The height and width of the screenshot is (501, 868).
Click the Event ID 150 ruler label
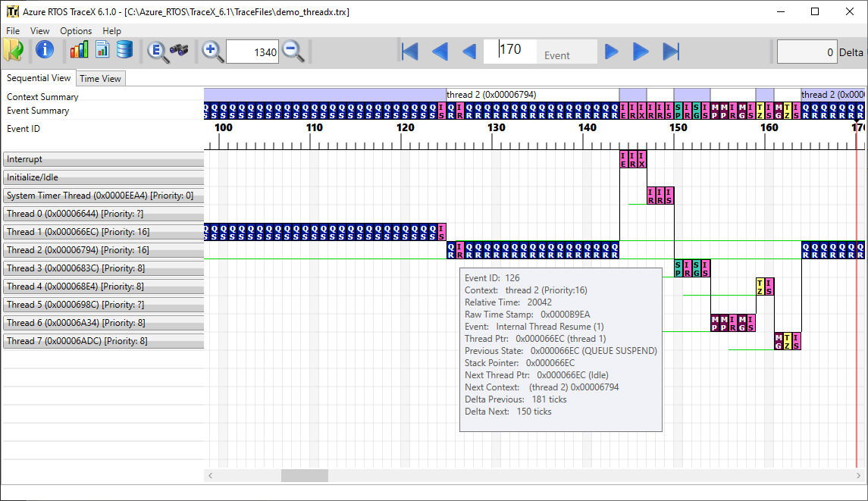(x=678, y=127)
